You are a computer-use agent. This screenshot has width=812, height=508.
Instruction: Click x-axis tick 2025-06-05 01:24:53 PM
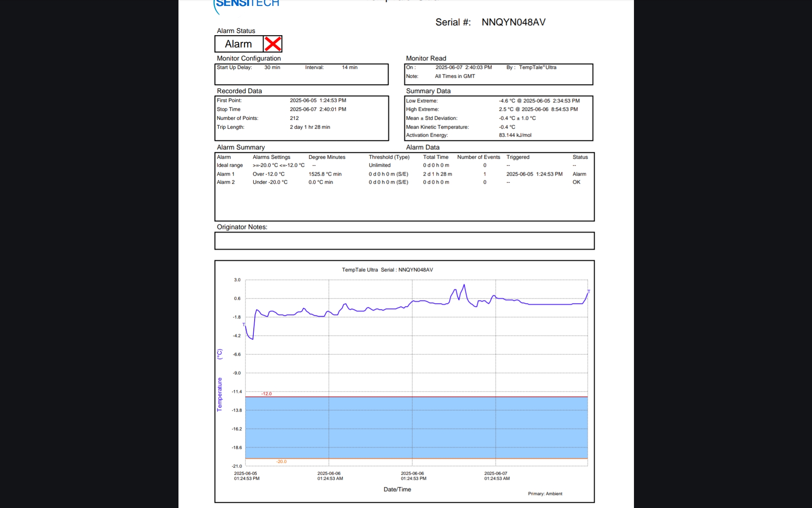coord(247,476)
